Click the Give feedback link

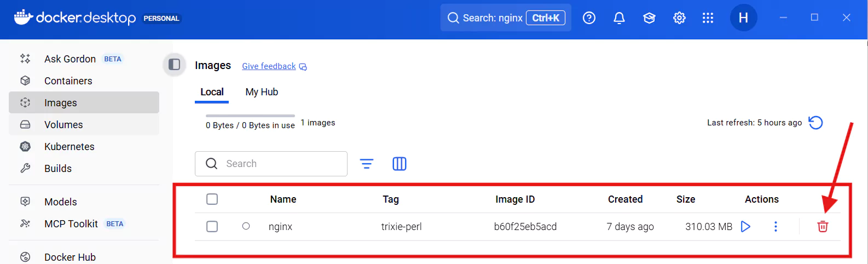point(269,66)
